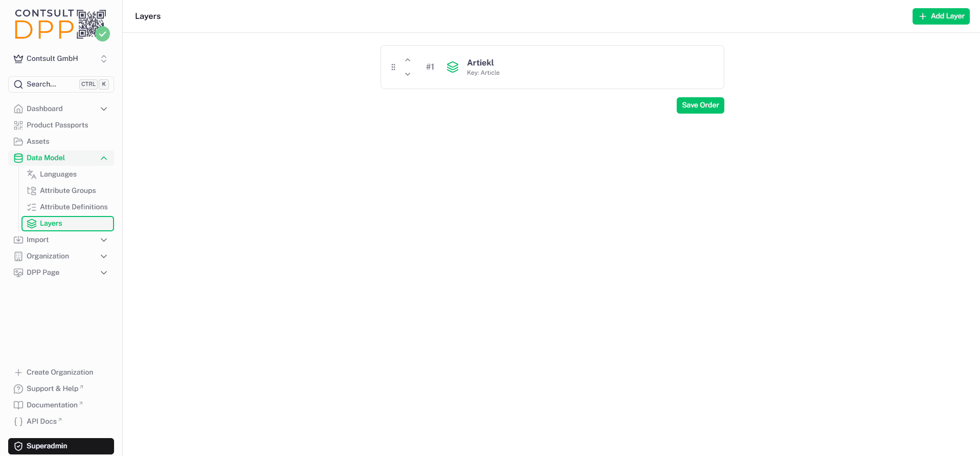Click the Documentation book icon

pyautogui.click(x=18, y=405)
